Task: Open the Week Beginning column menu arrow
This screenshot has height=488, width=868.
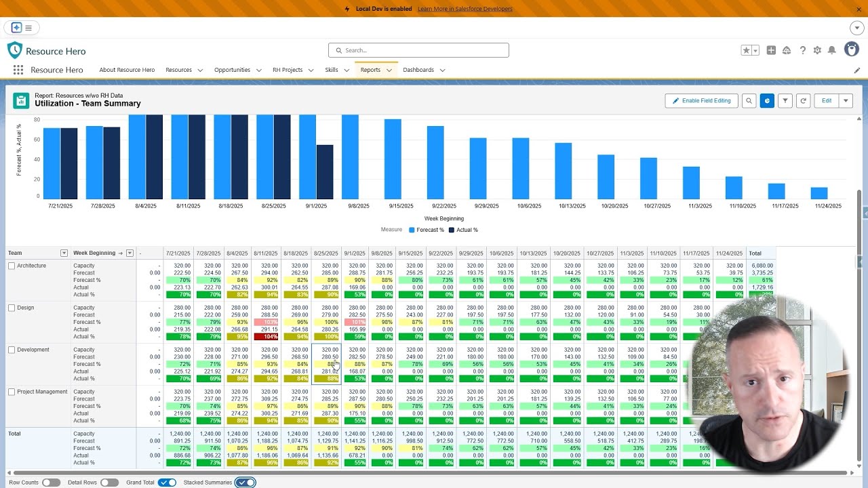Action: pyautogui.click(x=130, y=253)
